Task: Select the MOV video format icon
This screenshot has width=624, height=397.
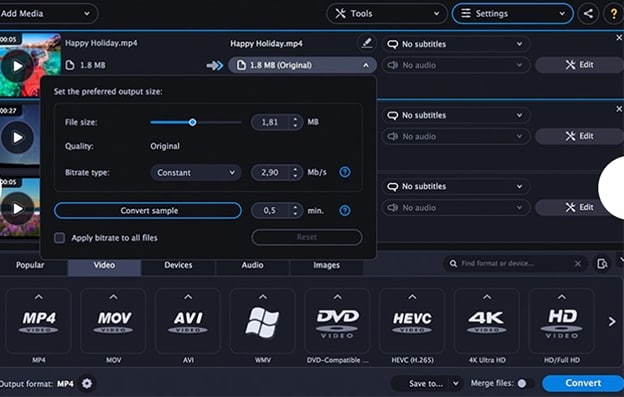Action: pyautogui.click(x=113, y=321)
